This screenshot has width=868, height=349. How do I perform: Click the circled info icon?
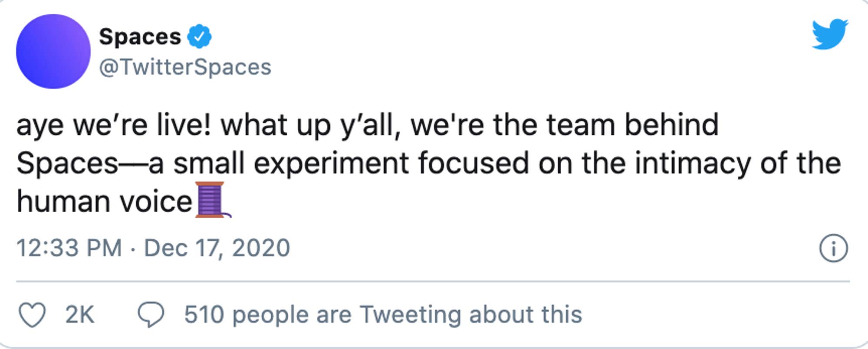tap(833, 248)
